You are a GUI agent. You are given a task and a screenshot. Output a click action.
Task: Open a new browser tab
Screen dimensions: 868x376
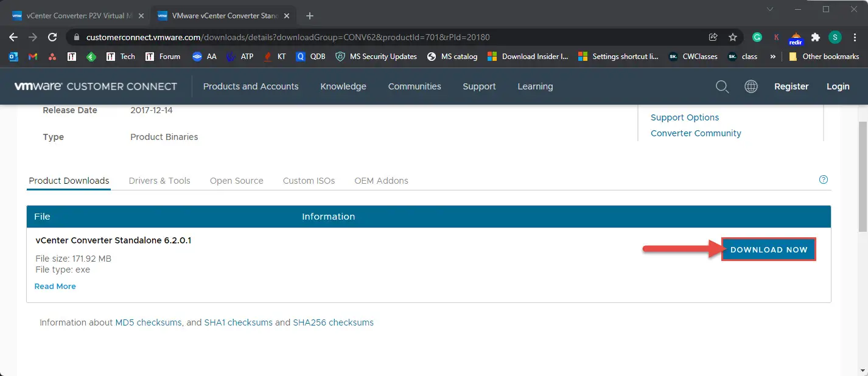pyautogui.click(x=310, y=16)
